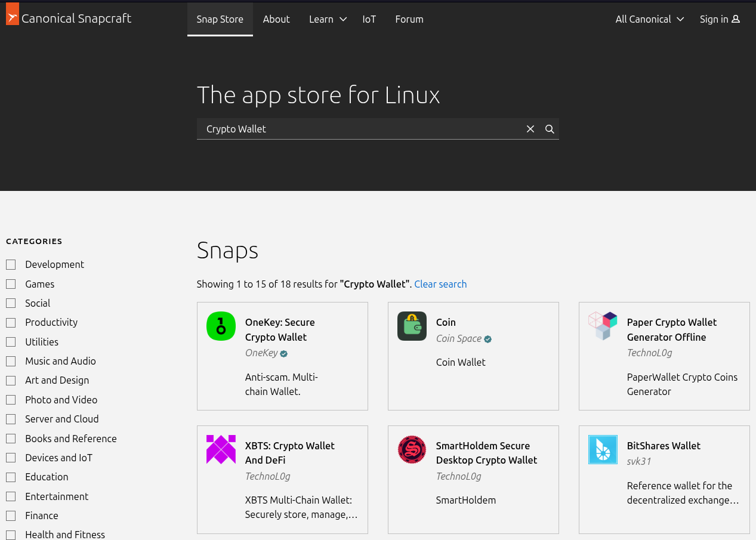Clear the search with the X icon
Image resolution: width=756 pixels, height=540 pixels.
coord(530,129)
